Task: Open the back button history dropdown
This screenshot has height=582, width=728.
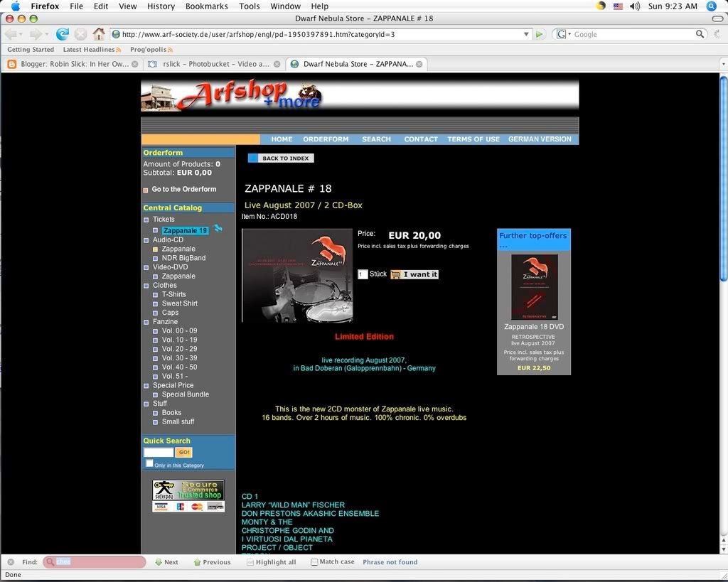Action: 21,34
